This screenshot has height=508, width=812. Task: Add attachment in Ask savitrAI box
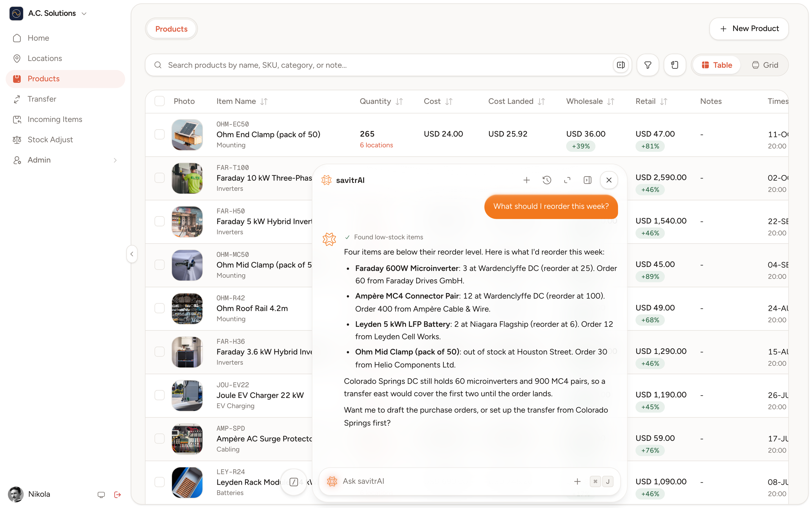coord(577,481)
